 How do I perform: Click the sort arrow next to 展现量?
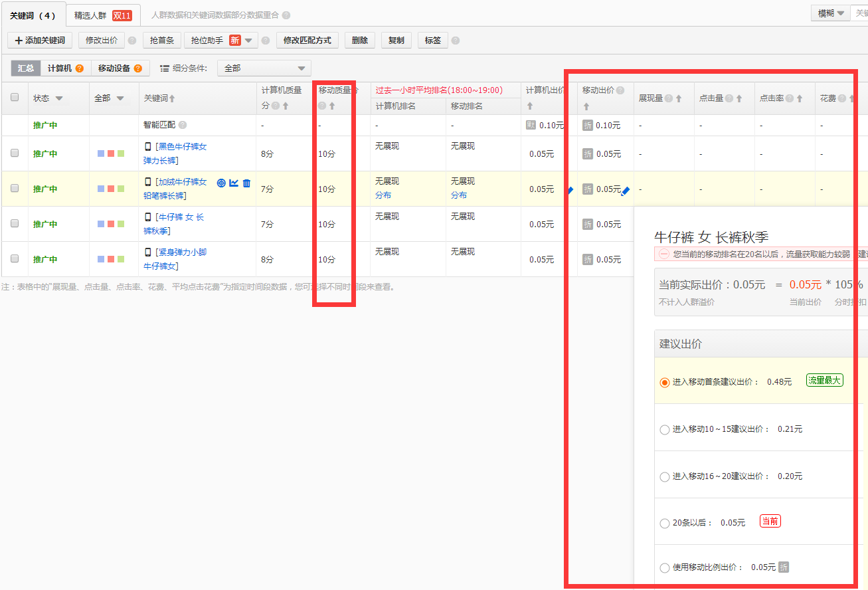tap(679, 98)
